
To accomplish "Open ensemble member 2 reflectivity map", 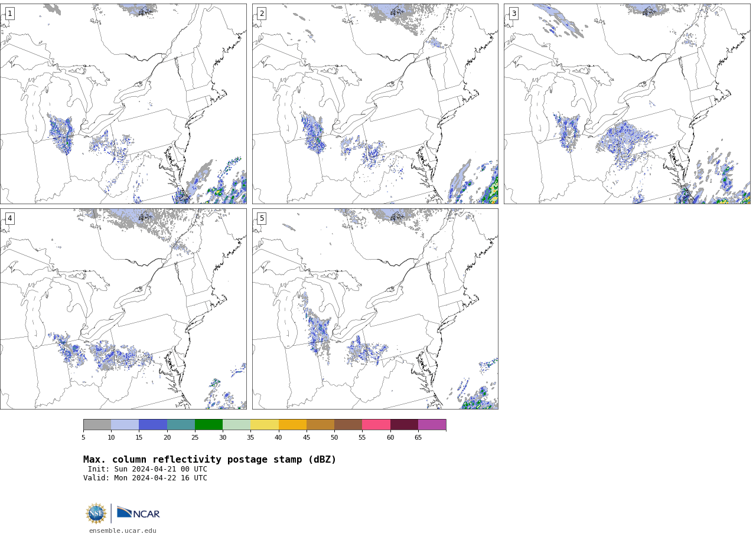I will pos(375,104).
